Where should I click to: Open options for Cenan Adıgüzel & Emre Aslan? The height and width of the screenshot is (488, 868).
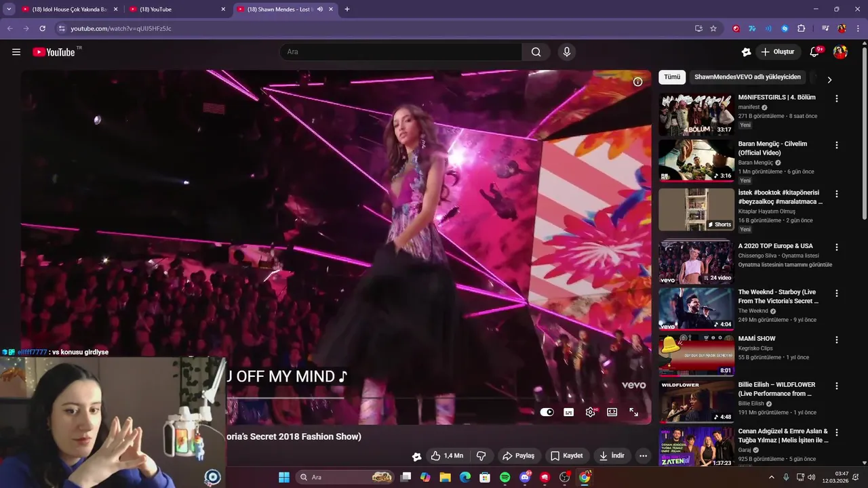[836, 432]
